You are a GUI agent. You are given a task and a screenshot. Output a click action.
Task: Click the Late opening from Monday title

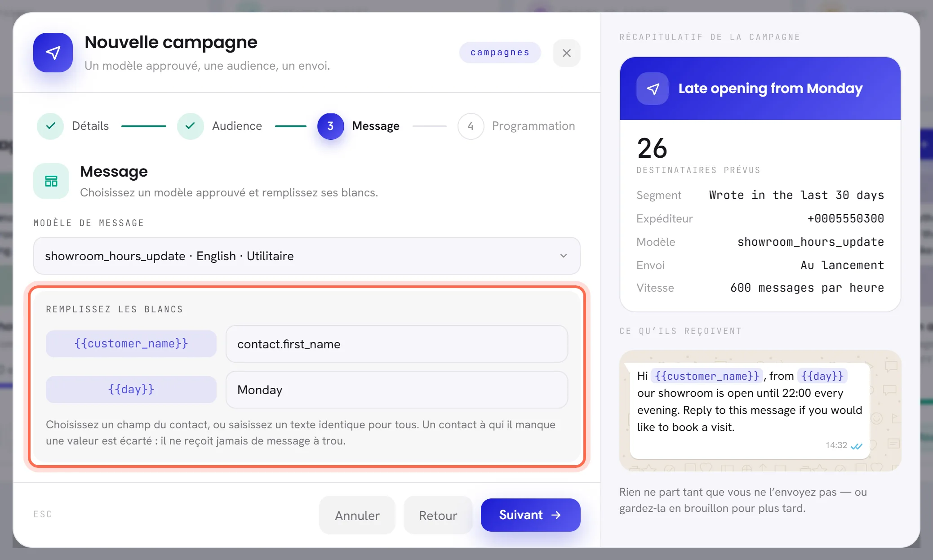pos(770,89)
